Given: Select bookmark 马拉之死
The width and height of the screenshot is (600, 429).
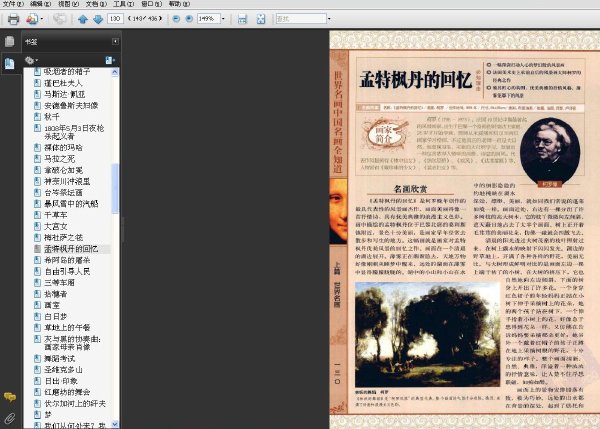Looking at the screenshot, I should [59, 158].
